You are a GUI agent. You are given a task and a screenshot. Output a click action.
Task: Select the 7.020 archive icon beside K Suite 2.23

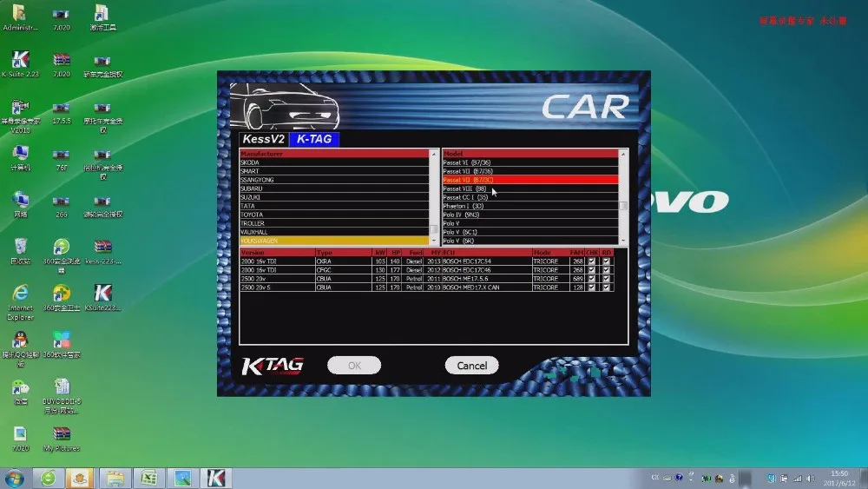point(62,63)
